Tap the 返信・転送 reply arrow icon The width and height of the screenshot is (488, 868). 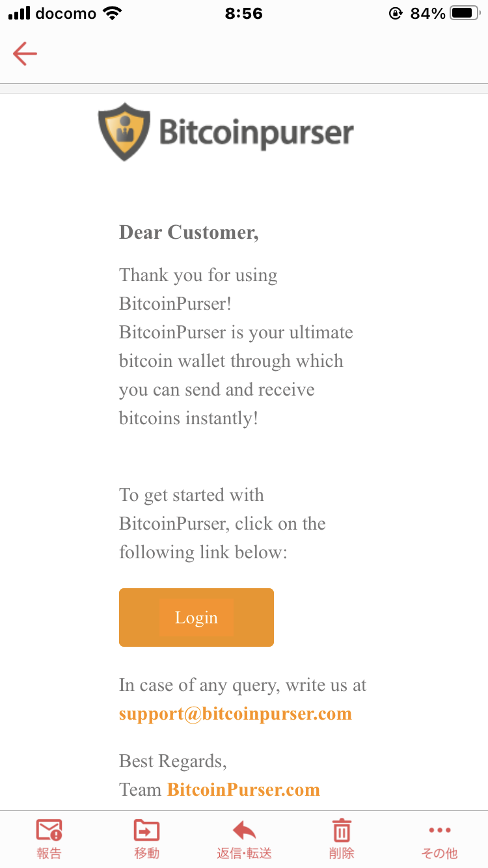tap(244, 830)
